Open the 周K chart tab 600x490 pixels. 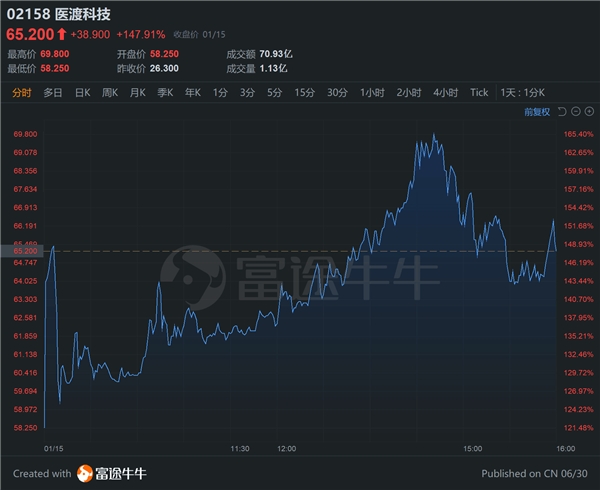[110, 93]
